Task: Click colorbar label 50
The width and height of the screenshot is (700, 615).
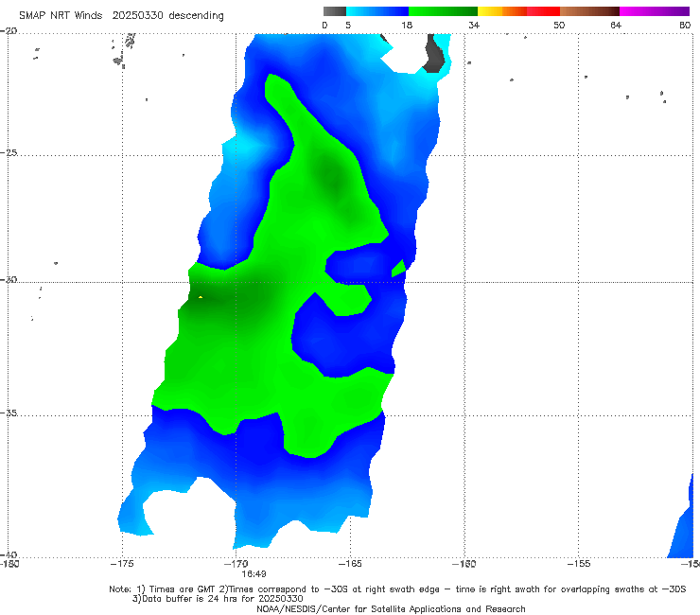Action: pos(559,25)
